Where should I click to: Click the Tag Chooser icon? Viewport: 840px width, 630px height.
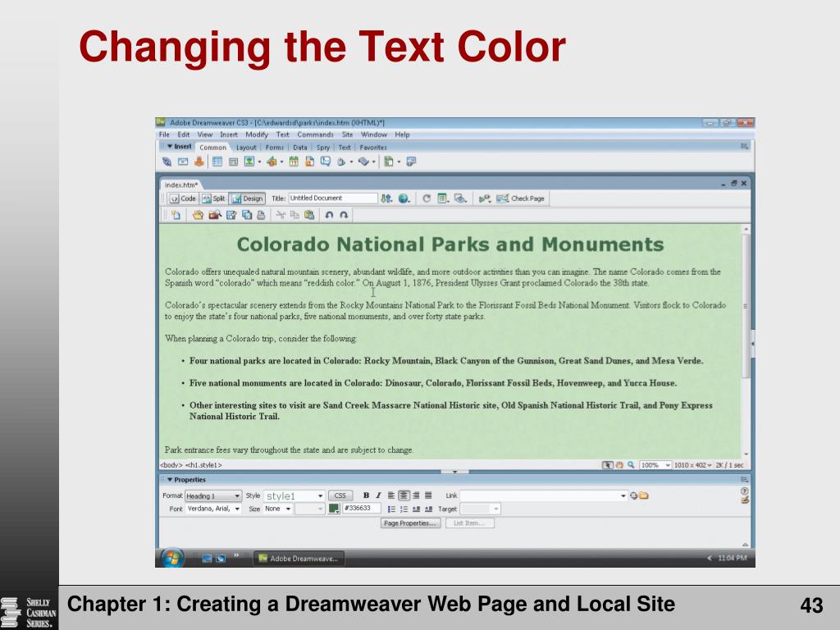(x=411, y=162)
